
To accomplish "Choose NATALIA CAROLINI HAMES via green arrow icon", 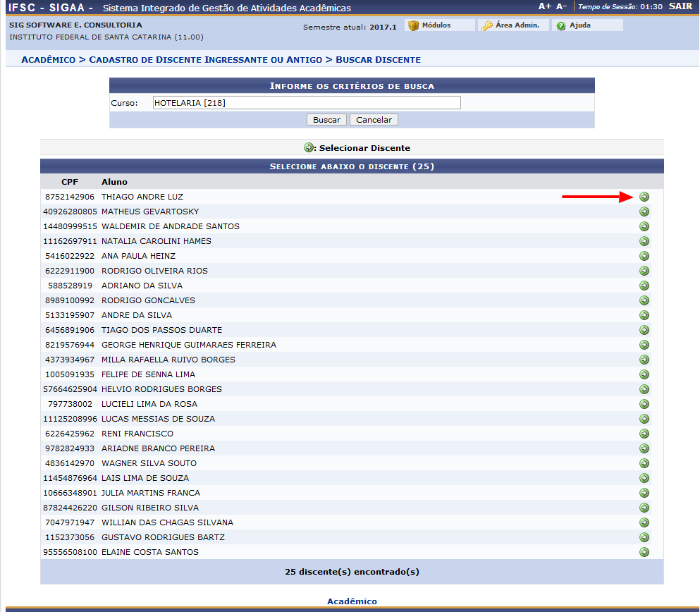I will tap(644, 241).
